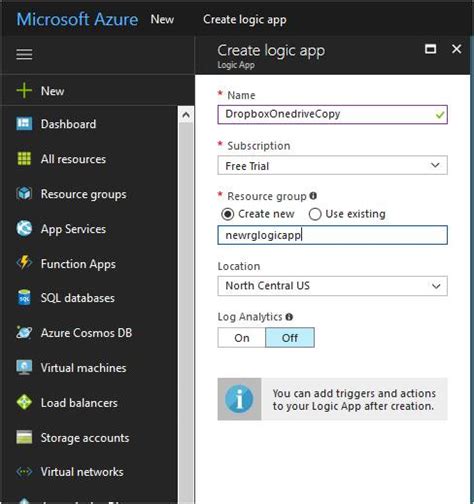
Task: Turn Log Analytics On
Action: coord(242,338)
